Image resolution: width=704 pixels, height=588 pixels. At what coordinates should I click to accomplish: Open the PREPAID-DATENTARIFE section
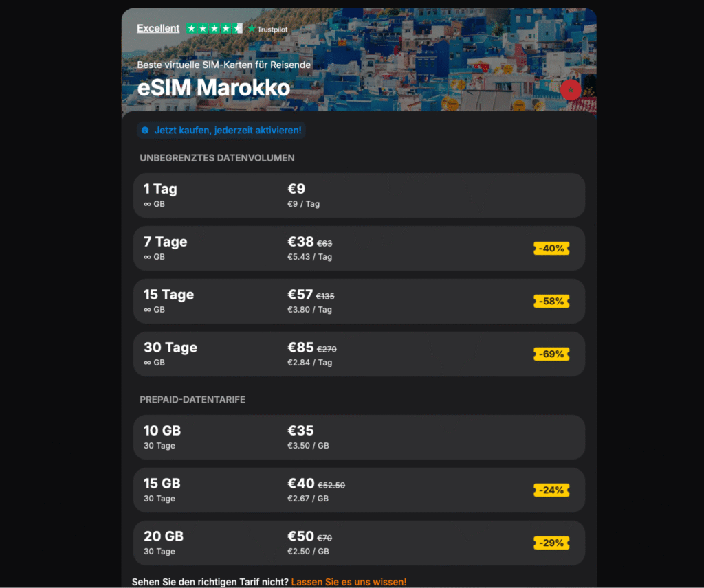194,399
